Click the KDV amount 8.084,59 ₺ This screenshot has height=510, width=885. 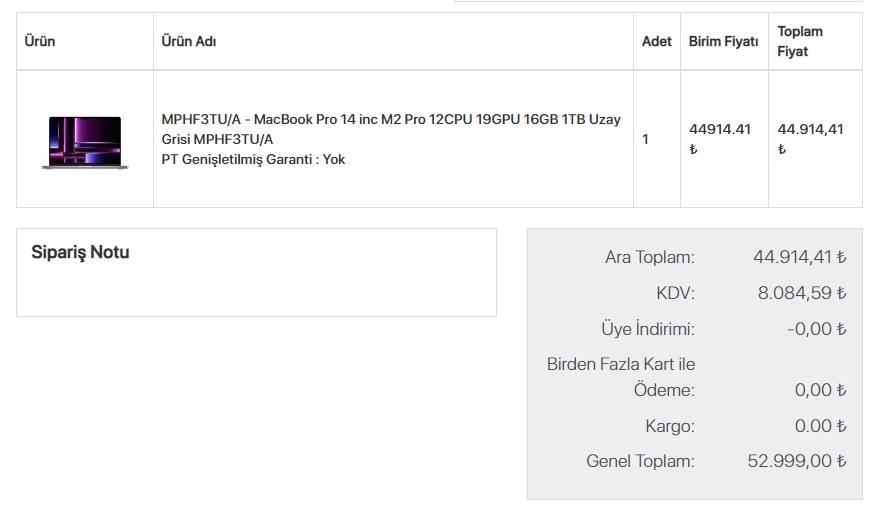[802, 294]
